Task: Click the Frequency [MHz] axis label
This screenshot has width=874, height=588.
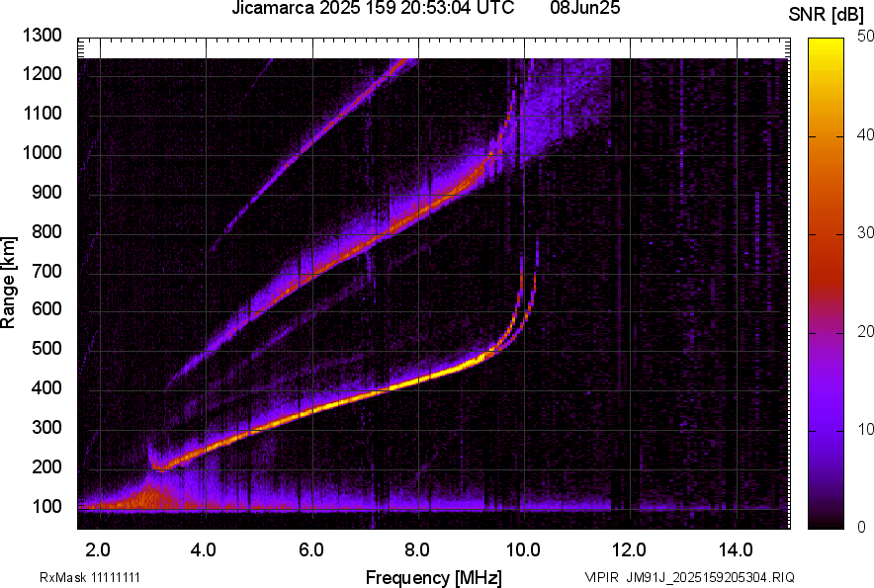Action: click(434, 577)
